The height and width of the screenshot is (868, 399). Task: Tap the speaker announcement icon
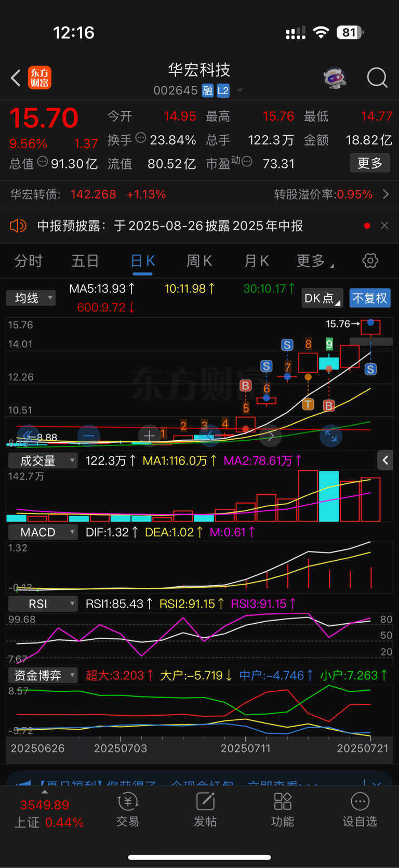coord(18,226)
